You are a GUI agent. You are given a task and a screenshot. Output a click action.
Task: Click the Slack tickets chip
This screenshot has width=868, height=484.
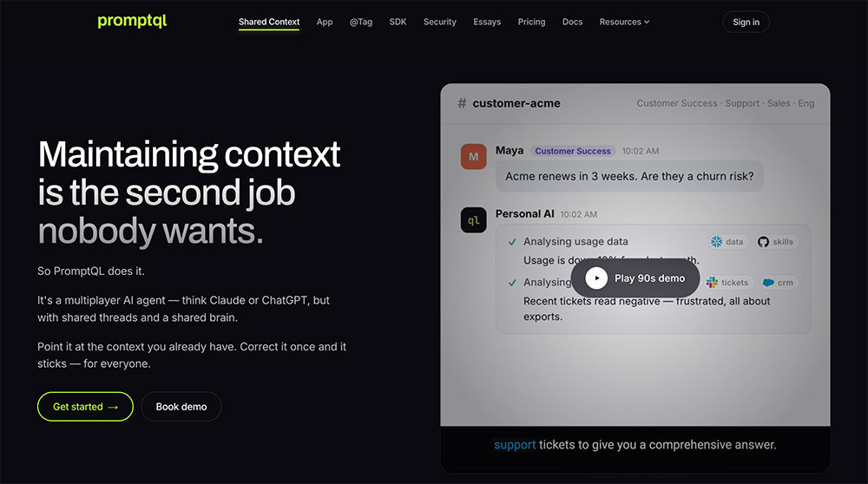728,283
